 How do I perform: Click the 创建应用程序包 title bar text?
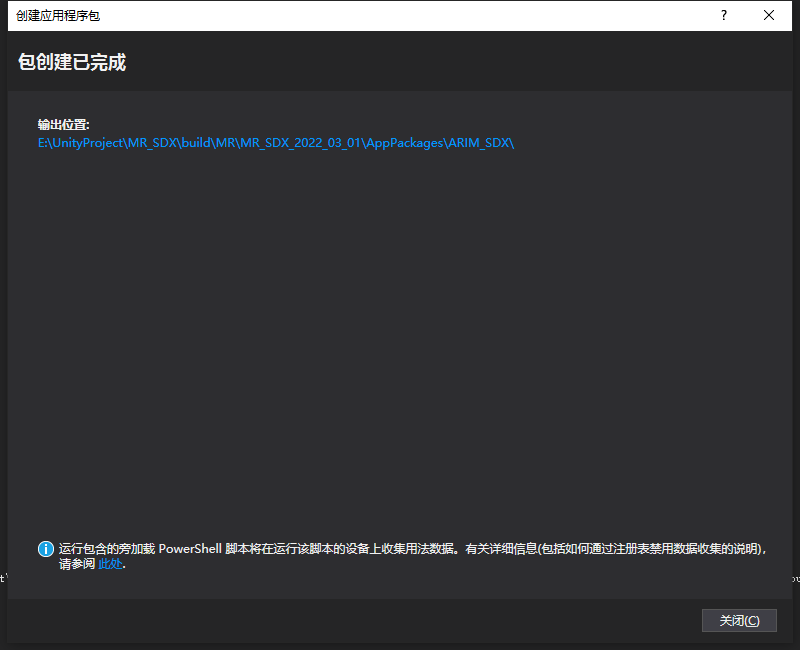point(60,15)
